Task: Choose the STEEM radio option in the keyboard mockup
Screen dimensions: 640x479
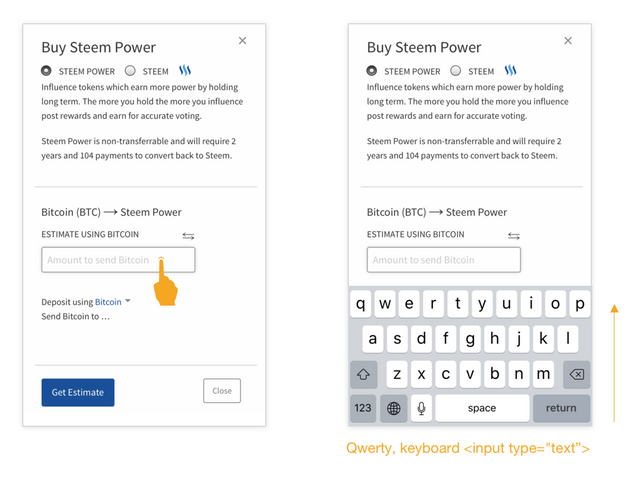Action: 456,71
